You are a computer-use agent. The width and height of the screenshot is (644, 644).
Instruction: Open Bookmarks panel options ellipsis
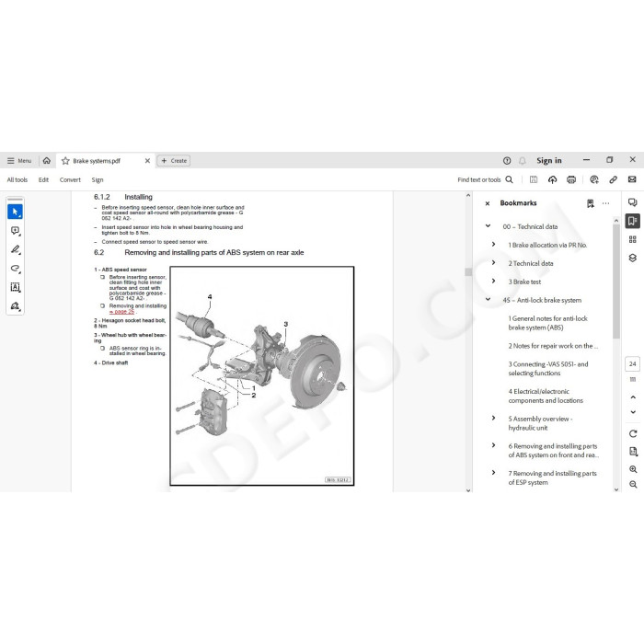point(605,203)
